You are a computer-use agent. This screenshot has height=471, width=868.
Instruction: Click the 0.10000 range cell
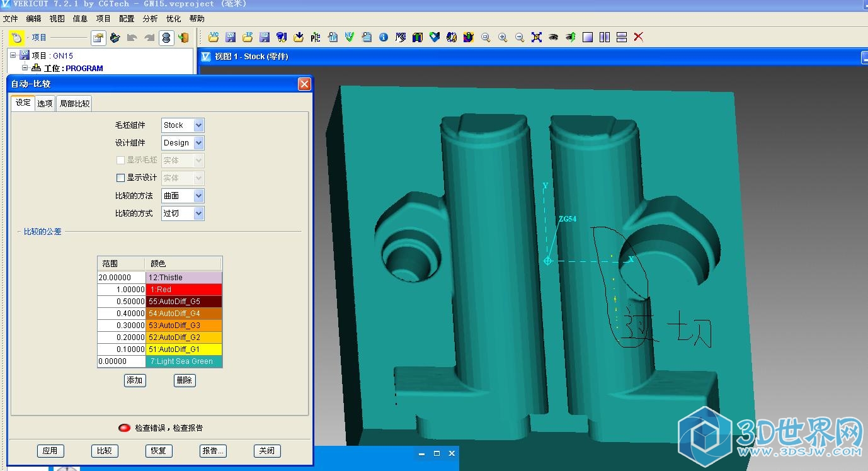coord(122,349)
